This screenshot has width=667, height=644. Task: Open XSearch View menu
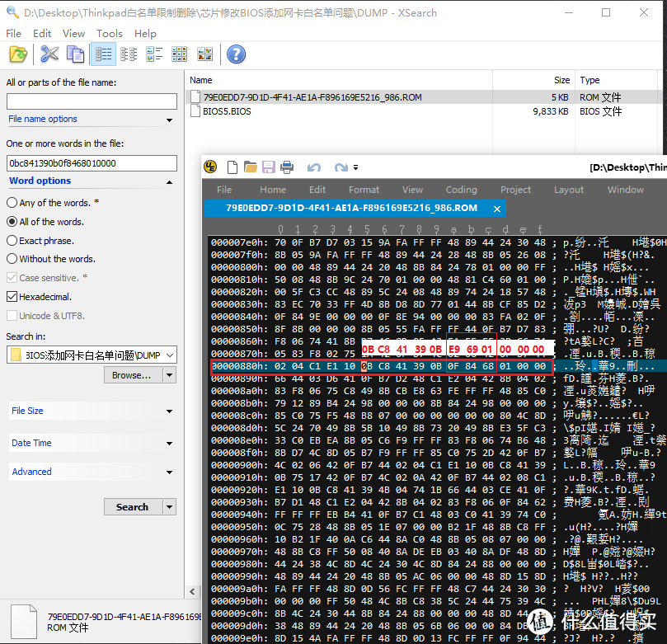pos(73,33)
